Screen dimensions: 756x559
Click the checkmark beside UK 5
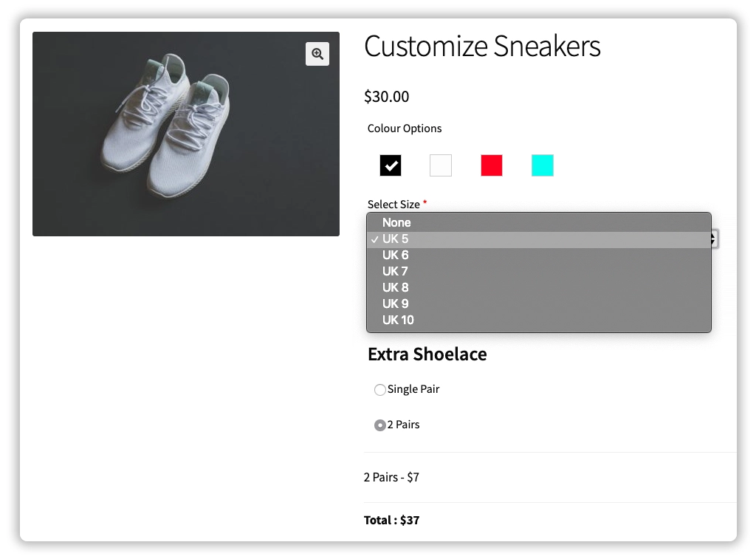pyautogui.click(x=375, y=239)
